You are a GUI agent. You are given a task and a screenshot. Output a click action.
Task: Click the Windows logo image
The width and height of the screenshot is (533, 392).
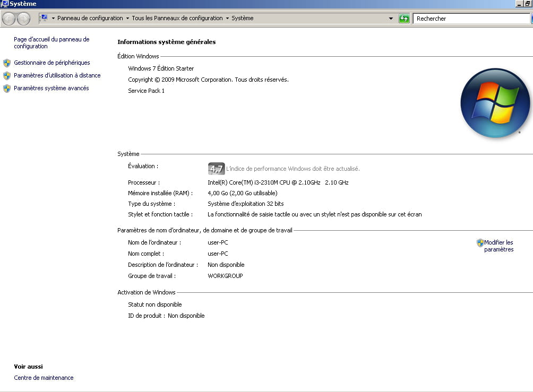coord(495,103)
